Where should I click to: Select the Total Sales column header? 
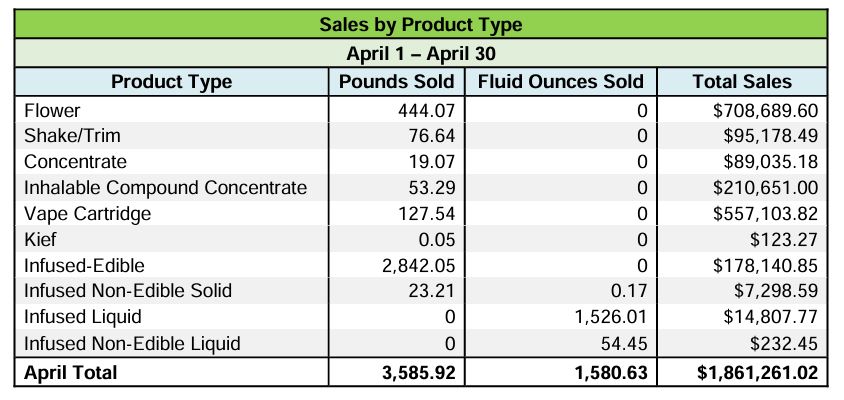(741, 82)
